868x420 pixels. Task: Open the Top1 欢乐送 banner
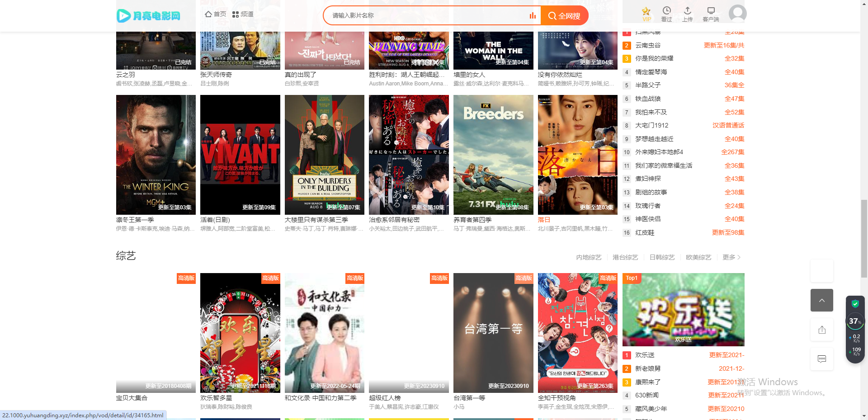point(683,310)
